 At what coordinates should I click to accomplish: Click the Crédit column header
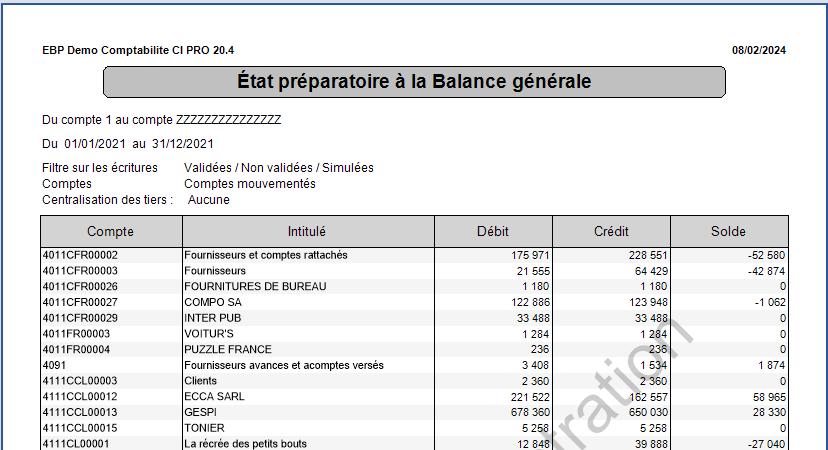coord(611,231)
